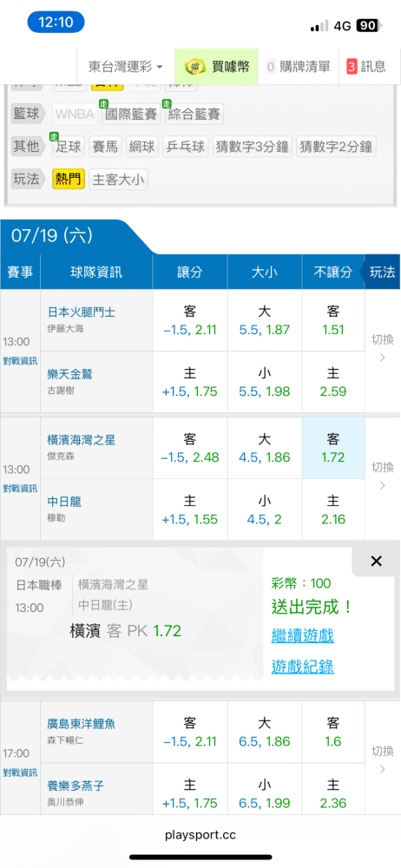Select the 網球 category
The height and width of the screenshot is (868, 401).
141,147
